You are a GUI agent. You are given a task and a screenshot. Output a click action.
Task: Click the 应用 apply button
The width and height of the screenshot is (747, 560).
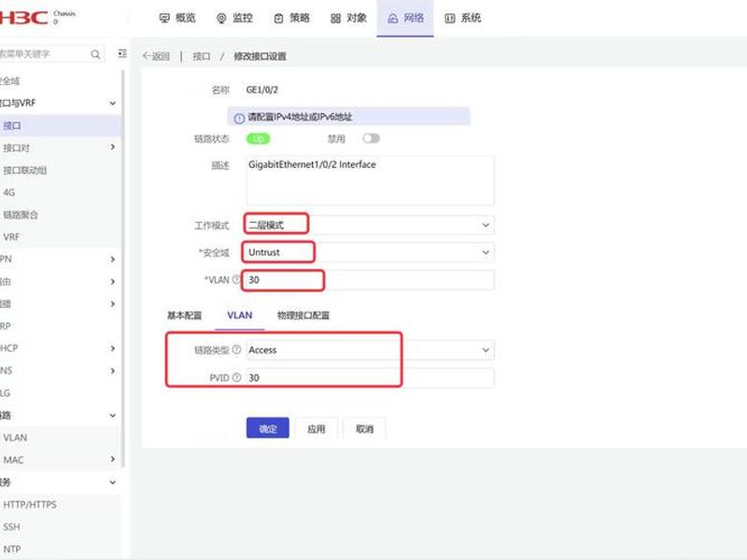(x=317, y=428)
